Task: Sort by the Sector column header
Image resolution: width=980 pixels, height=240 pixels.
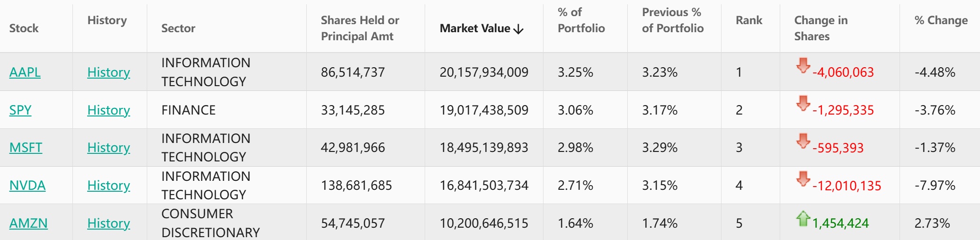Action: 178,28
